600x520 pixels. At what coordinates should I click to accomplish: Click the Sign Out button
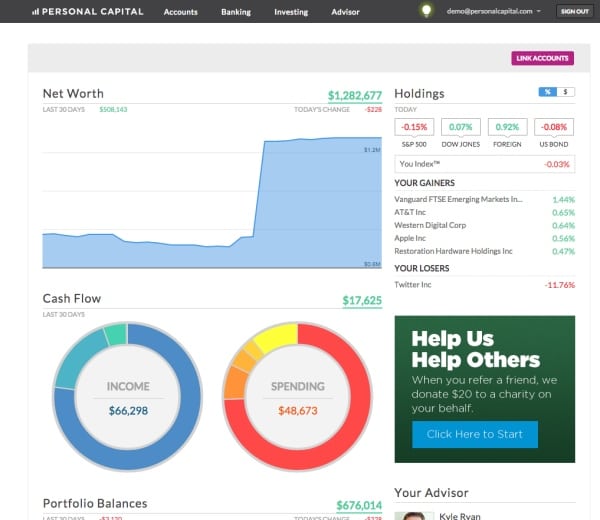pyautogui.click(x=575, y=11)
